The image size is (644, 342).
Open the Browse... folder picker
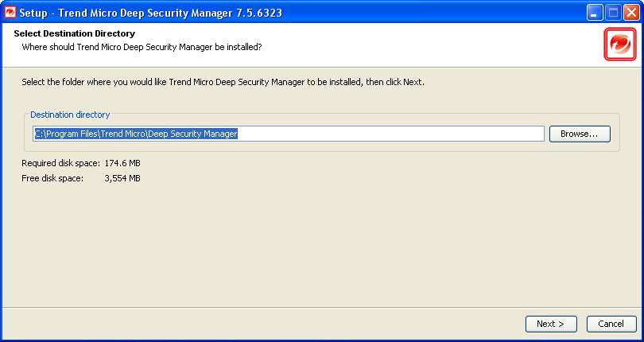(579, 134)
